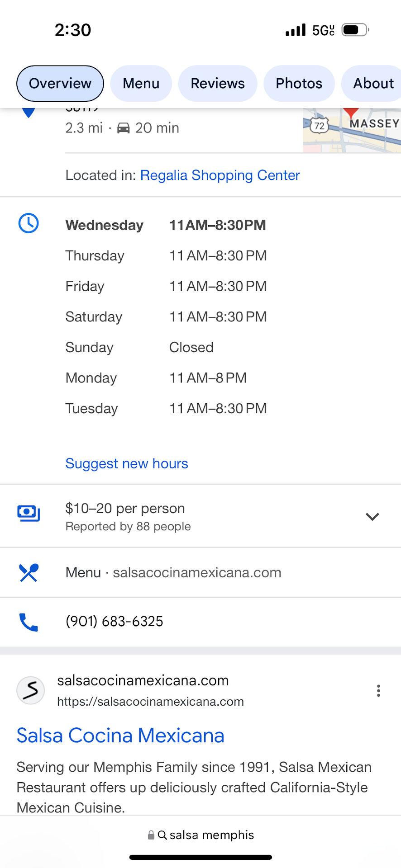Tap the Salsa site favicon logo
This screenshot has width=401, height=868.
pyautogui.click(x=30, y=690)
